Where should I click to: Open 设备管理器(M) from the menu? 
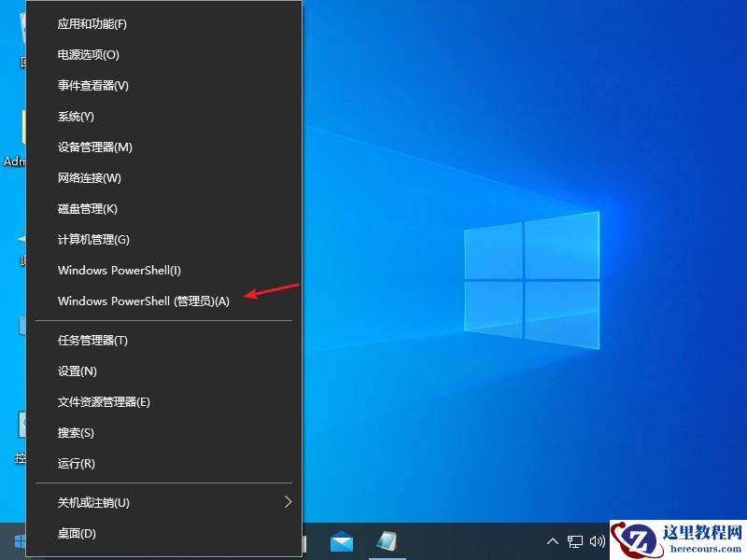(93, 147)
